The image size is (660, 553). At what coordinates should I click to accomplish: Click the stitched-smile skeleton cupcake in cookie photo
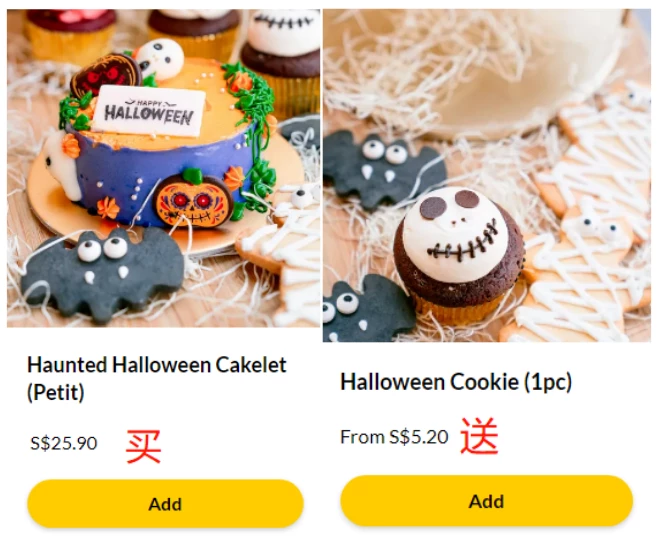[x=459, y=254]
